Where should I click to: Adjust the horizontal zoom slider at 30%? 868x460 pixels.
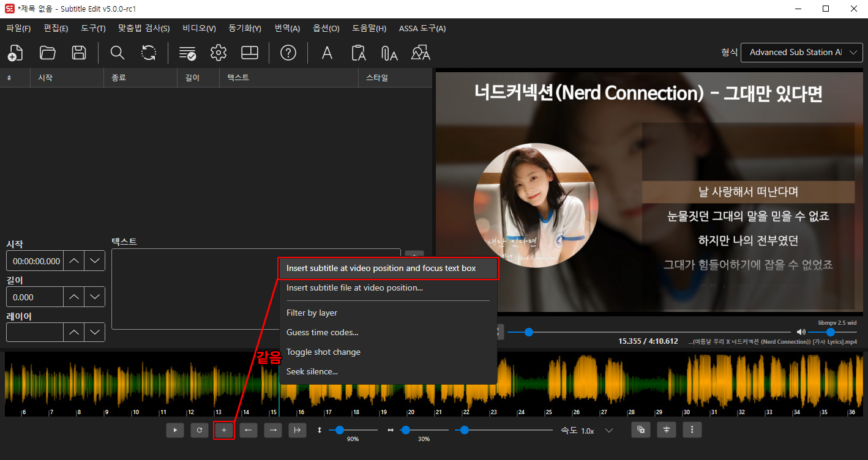click(x=424, y=431)
